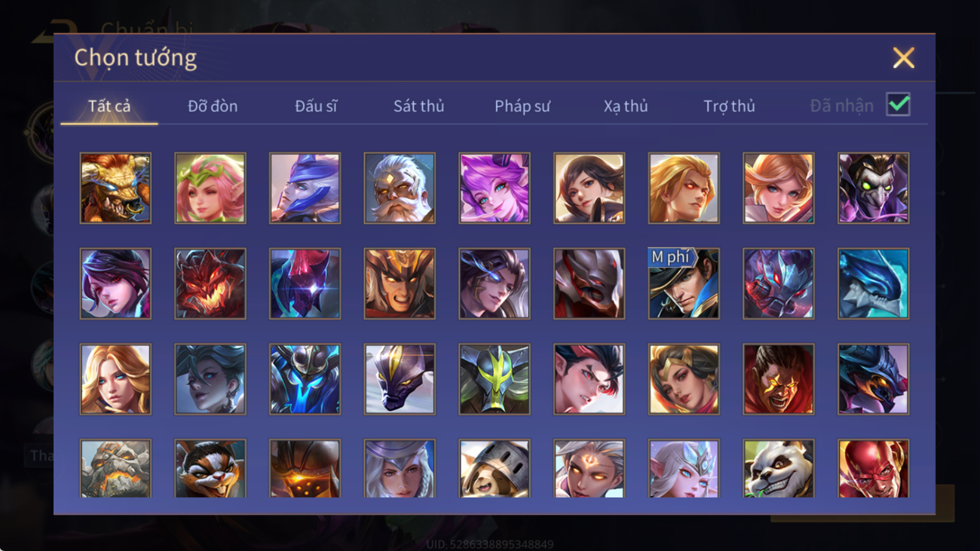Viewport: 980px width, 551px height.
Task: Select the green-eyed plague mask hero
Action: (x=873, y=188)
